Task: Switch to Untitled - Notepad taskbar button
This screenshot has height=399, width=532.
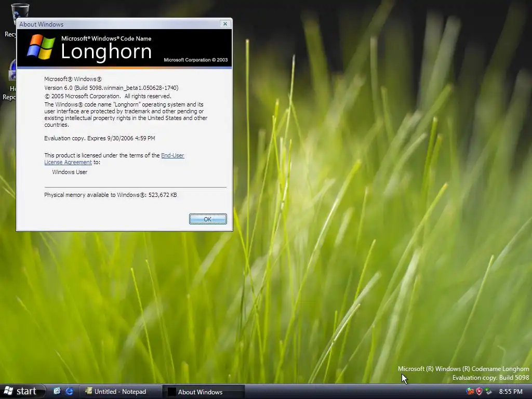Action: (x=120, y=392)
